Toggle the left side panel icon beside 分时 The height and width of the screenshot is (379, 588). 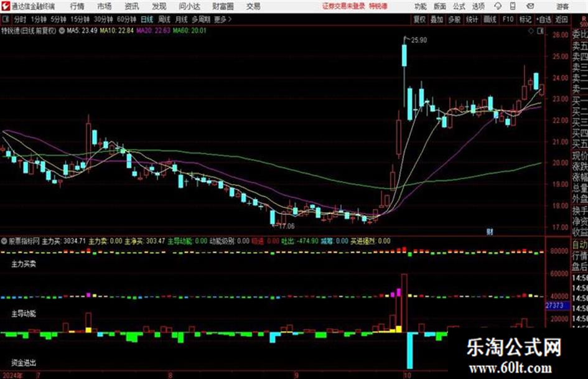click(5, 19)
